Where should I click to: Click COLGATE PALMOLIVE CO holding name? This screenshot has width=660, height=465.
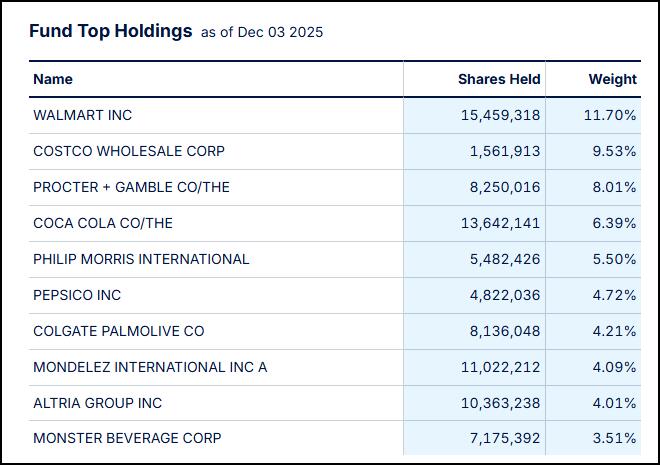118,331
